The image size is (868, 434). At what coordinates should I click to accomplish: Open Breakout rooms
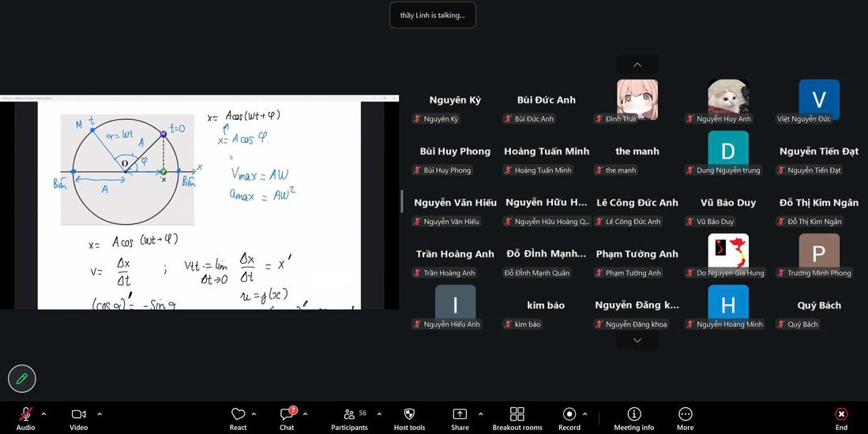pyautogui.click(x=517, y=418)
